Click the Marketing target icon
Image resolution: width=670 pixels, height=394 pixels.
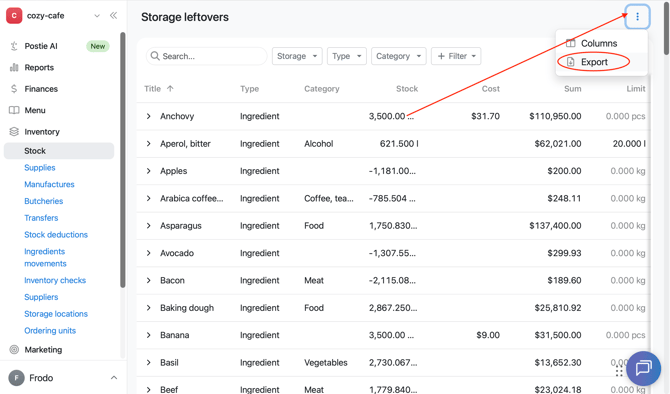pyautogui.click(x=14, y=350)
